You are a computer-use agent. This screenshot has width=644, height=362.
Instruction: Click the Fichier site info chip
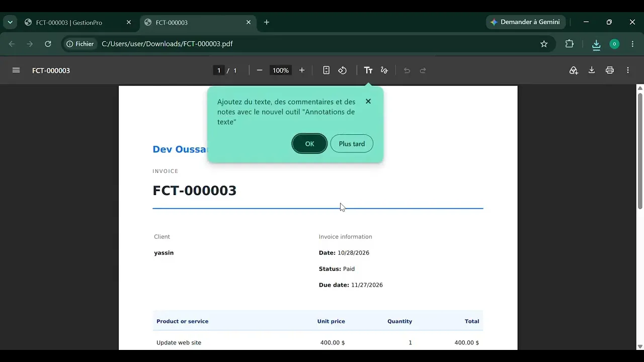point(80,44)
